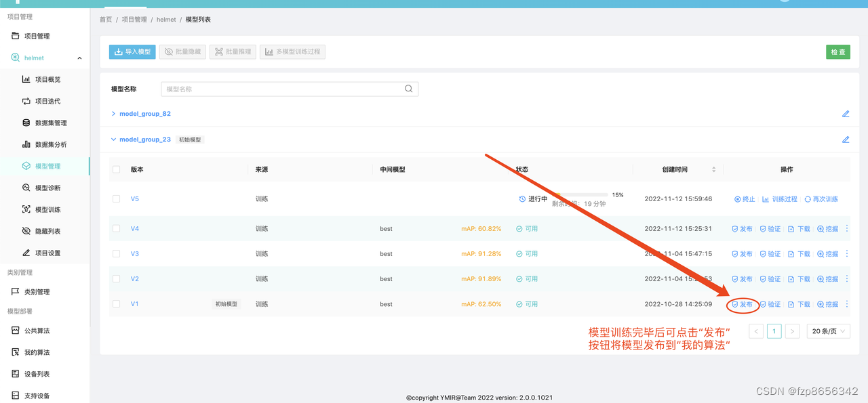The width and height of the screenshot is (868, 403).
Task: Click the 多模型训练过程 button
Action: click(292, 51)
